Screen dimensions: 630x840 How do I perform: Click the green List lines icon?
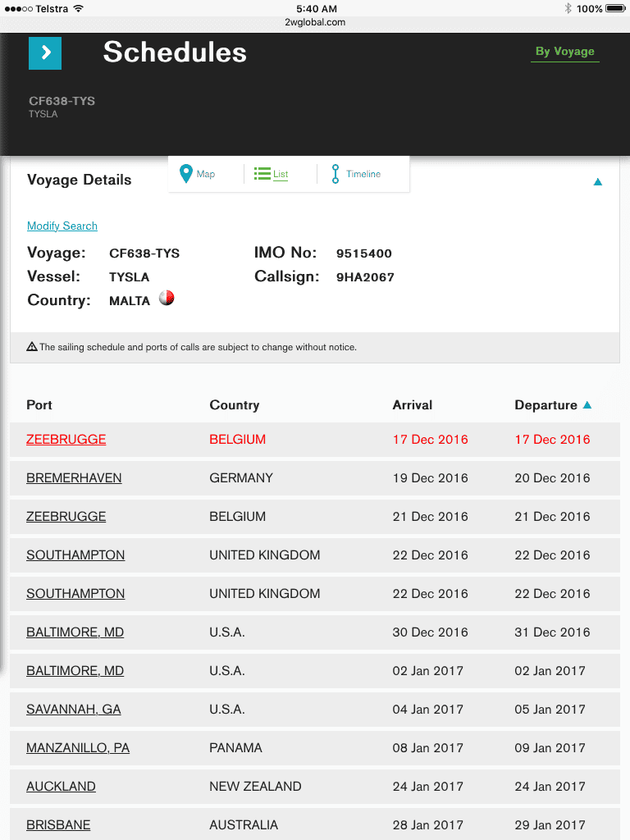click(x=262, y=174)
